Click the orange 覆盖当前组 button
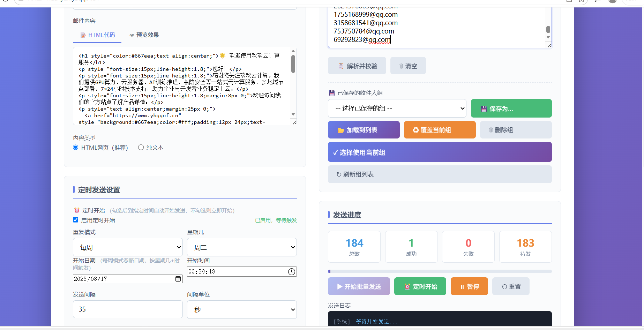The height and width of the screenshot is (330, 644). (x=440, y=130)
